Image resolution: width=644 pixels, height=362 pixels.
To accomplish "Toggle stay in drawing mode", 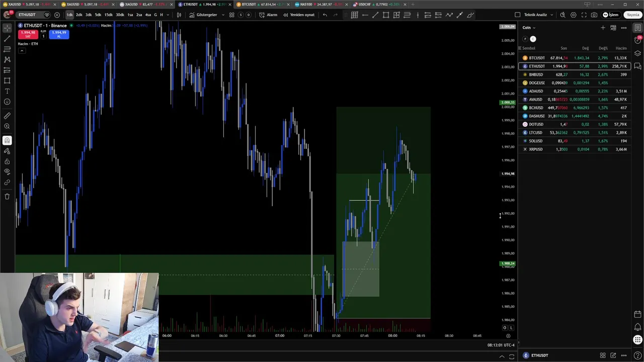I will coord(7,151).
